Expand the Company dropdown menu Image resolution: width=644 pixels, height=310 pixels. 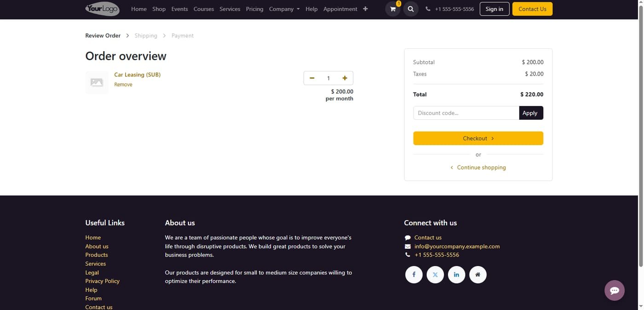tap(284, 9)
